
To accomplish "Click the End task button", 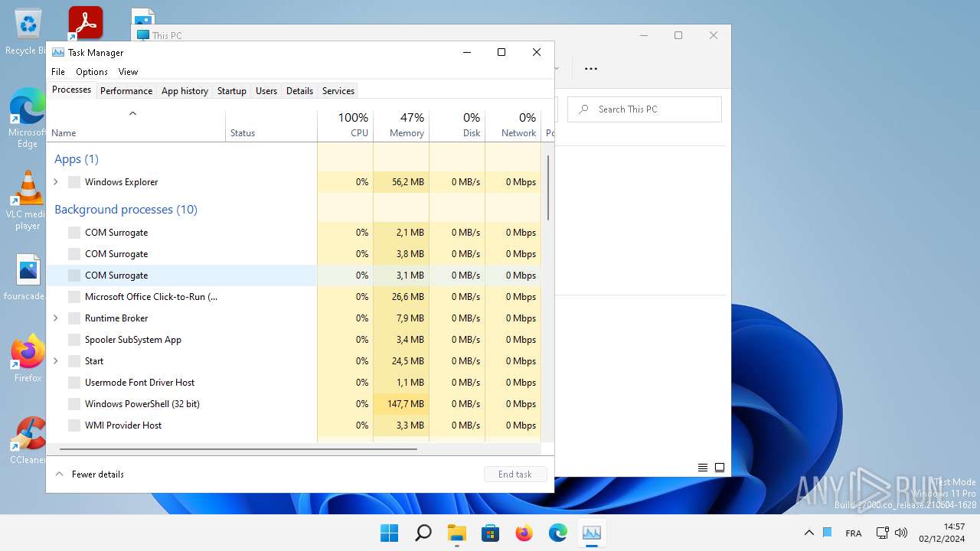I will pyautogui.click(x=515, y=474).
